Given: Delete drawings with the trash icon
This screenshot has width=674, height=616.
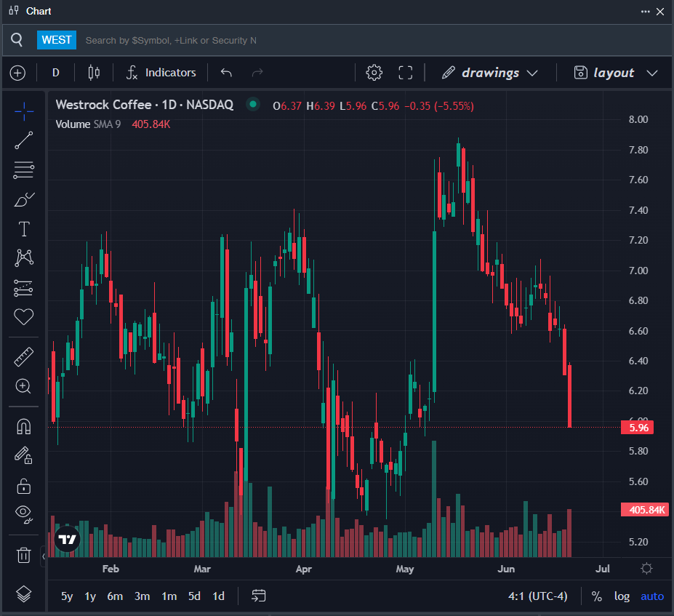Looking at the screenshot, I should 24,556.
